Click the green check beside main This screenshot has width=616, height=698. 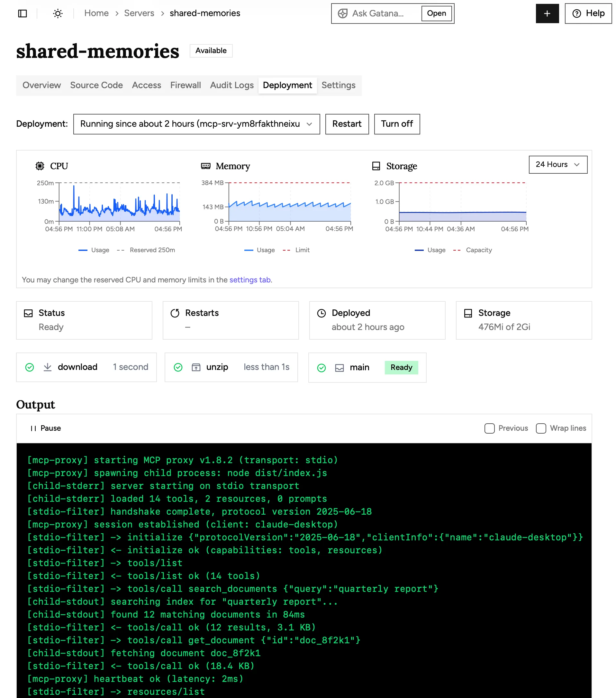321,367
